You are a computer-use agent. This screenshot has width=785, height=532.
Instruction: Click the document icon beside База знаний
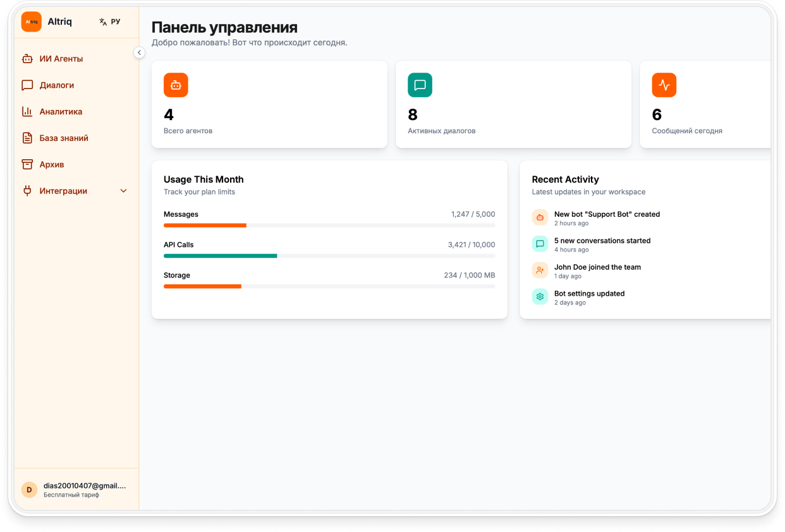[x=27, y=138]
